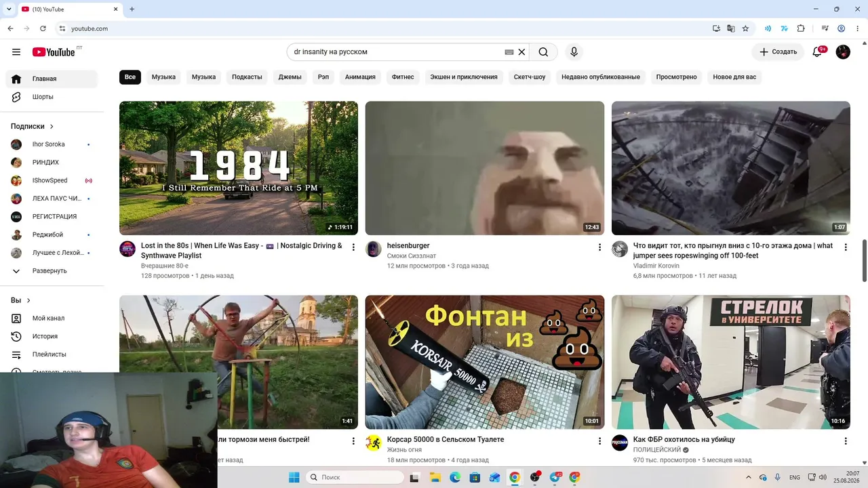Open the Стрелок в университете thumbnail
The width and height of the screenshot is (868, 488).
(x=731, y=362)
